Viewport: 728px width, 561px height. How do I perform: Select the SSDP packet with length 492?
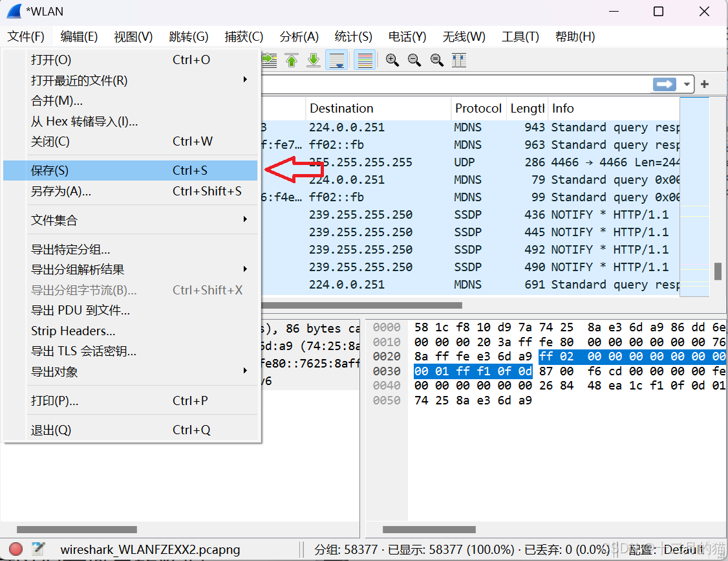(x=470, y=250)
